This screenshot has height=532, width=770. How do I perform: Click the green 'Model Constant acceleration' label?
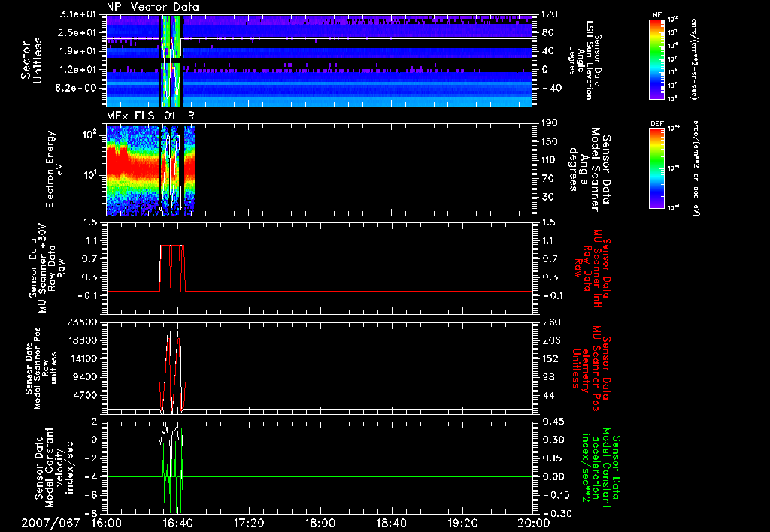click(601, 467)
